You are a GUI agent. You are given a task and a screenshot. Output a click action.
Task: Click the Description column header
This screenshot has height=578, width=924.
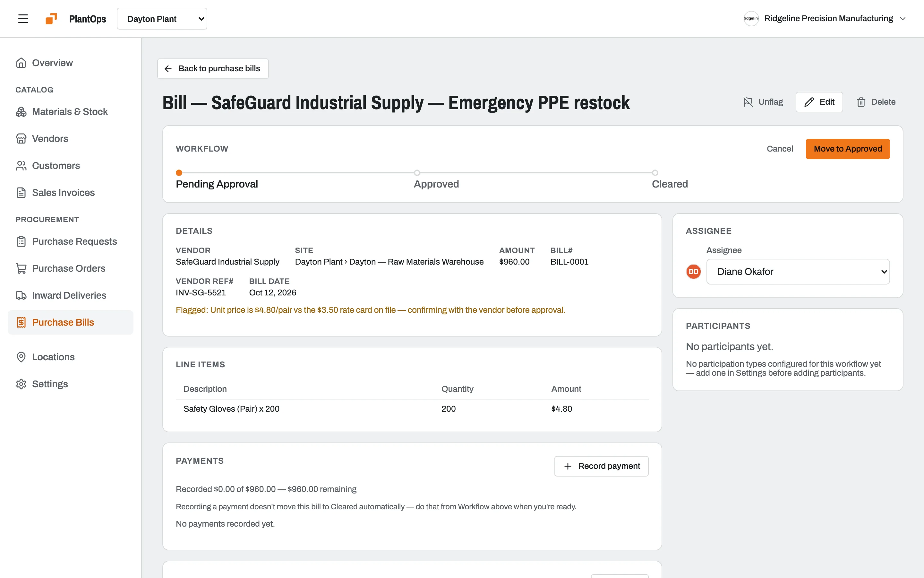point(205,389)
